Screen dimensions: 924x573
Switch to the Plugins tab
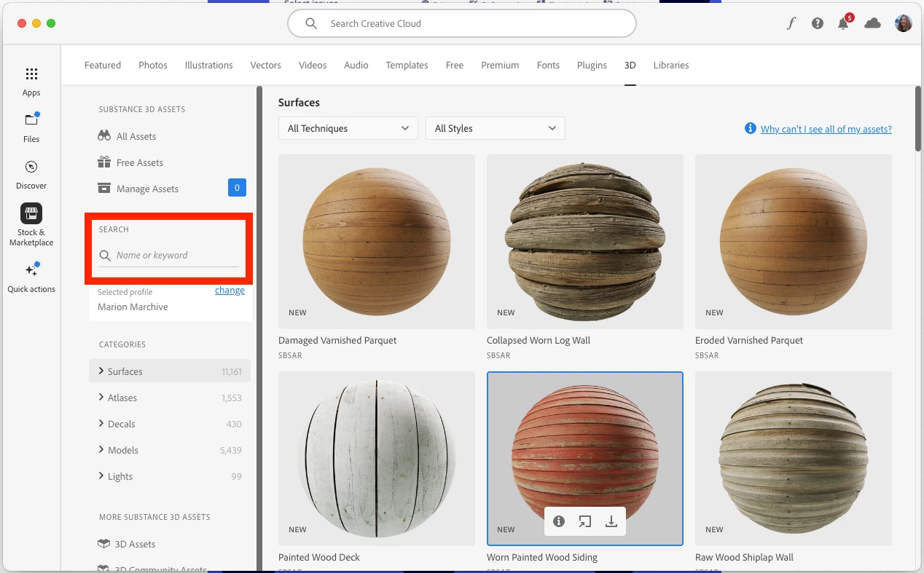pos(592,65)
